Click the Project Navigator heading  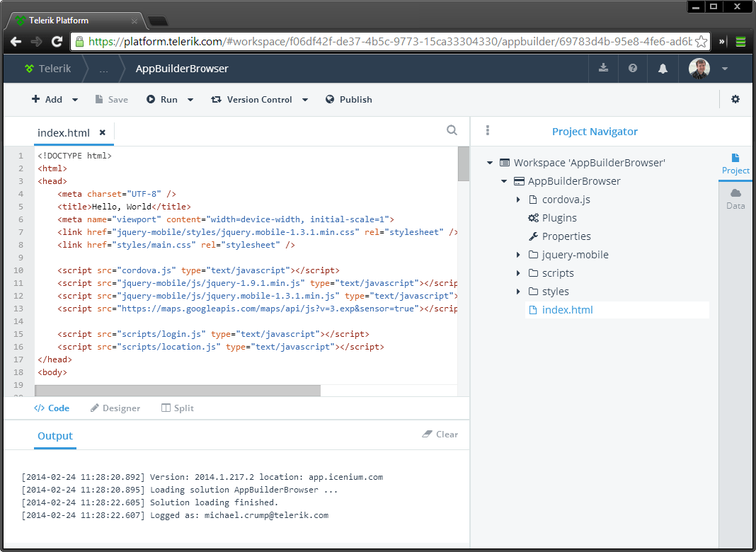(595, 132)
